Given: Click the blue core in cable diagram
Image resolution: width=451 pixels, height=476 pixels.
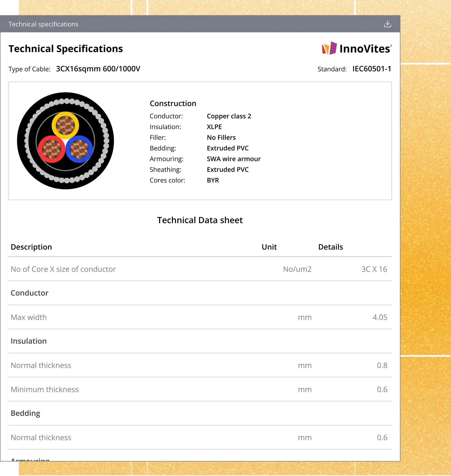Looking at the screenshot, I should [79, 149].
